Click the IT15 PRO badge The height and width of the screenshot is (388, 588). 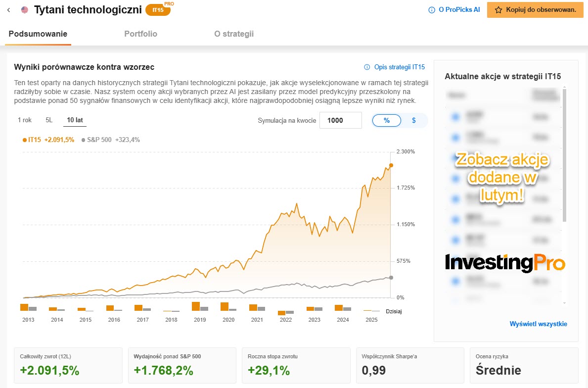159,10
